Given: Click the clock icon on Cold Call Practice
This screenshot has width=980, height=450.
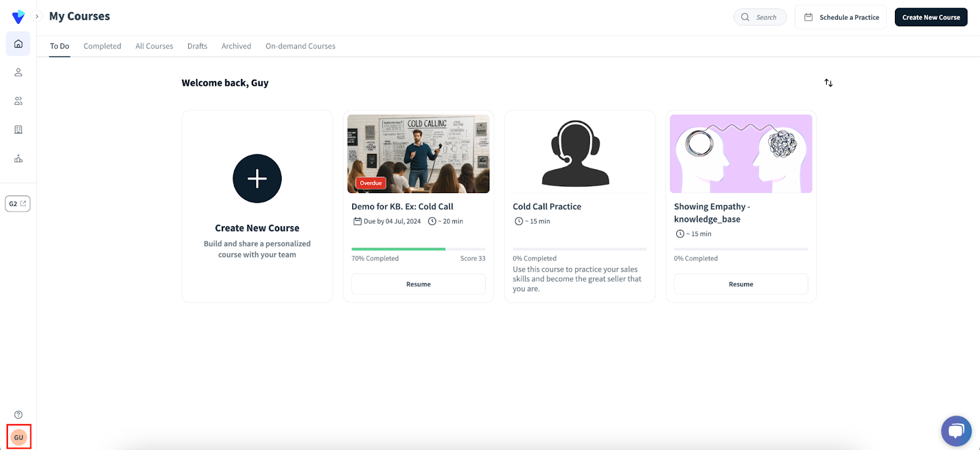Looking at the screenshot, I should (x=519, y=221).
